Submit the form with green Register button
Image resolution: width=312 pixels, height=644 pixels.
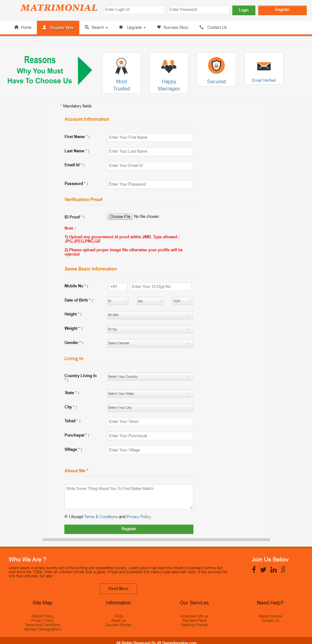[x=129, y=529]
